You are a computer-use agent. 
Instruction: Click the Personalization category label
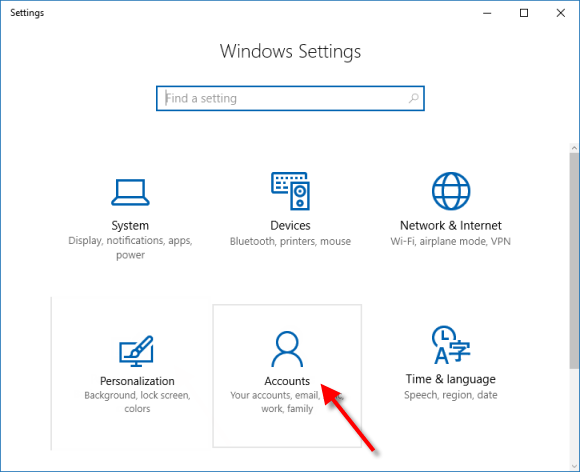[137, 381]
